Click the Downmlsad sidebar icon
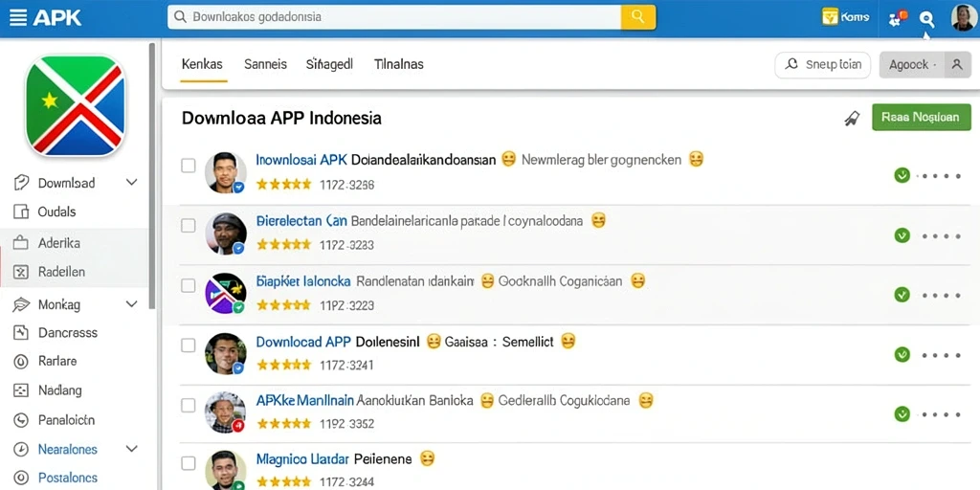980x490 pixels. 21,183
